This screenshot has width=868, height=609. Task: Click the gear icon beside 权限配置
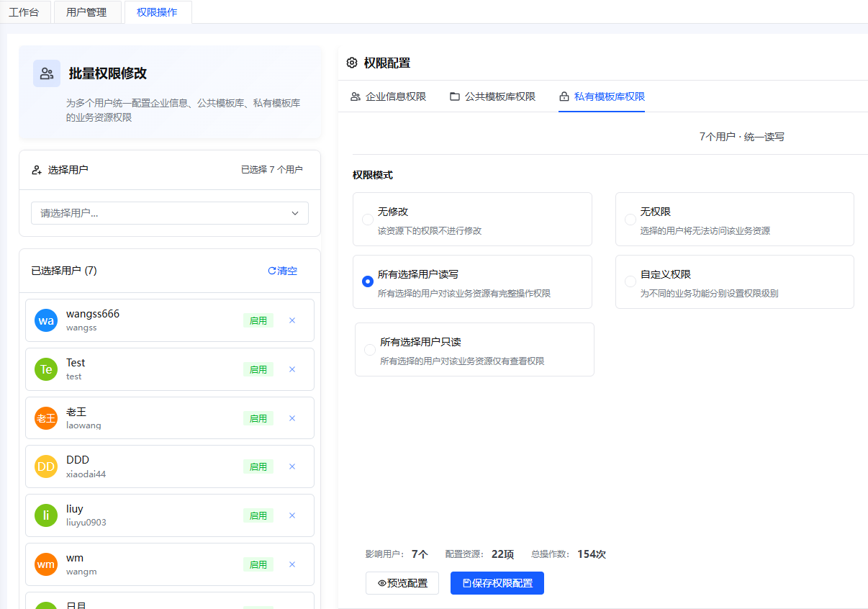(x=351, y=63)
